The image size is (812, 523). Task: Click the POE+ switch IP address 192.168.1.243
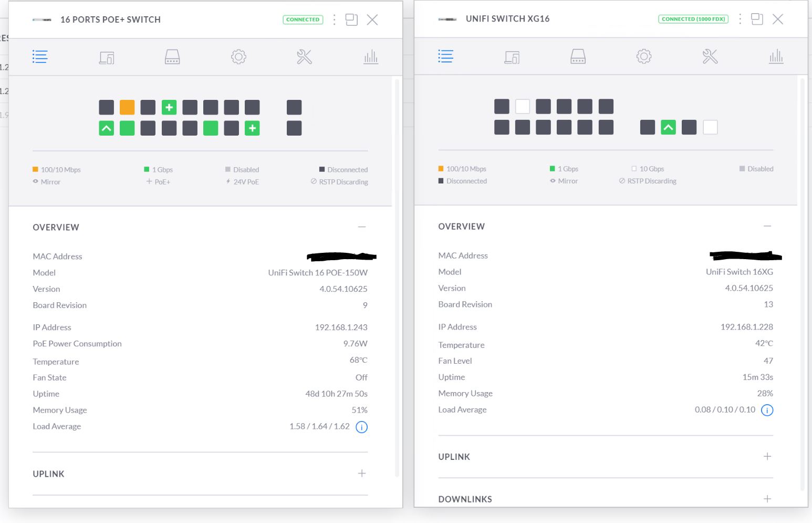coord(341,327)
